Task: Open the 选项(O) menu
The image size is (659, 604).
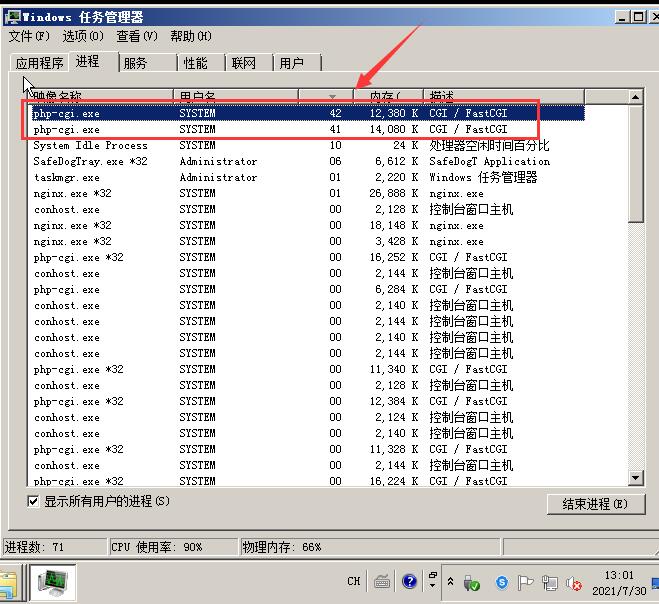Action: point(83,36)
